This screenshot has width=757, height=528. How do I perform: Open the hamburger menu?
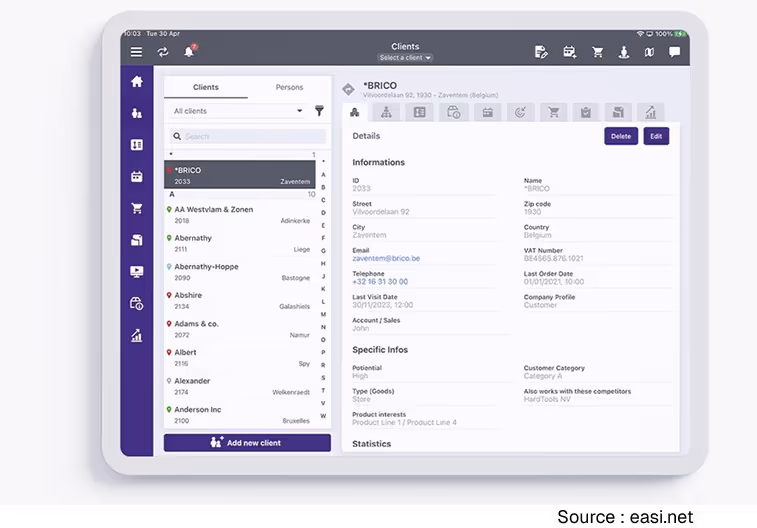pos(136,52)
